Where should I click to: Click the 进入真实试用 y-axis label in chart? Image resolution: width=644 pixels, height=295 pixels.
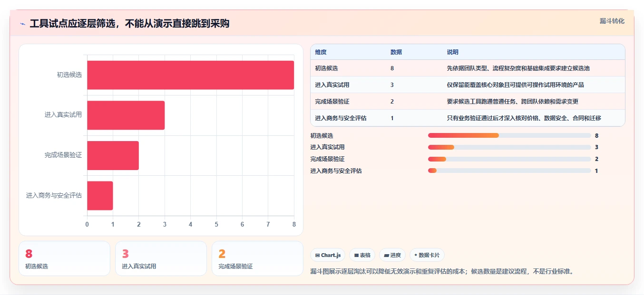click(x=63, y=115)
